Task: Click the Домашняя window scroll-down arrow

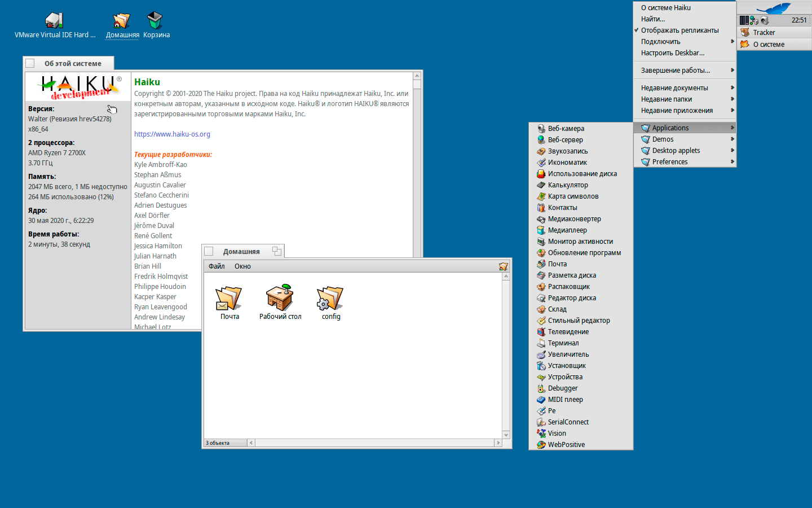Action: [x=506, y=435]
